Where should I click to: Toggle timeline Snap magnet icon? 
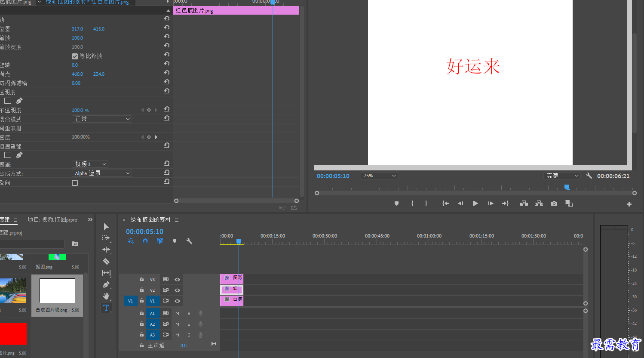pos(145,241)
